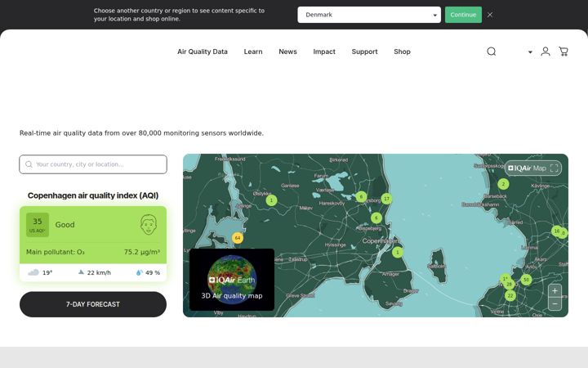Open the Denmark country dropdown
588x368 pixels.
(369, 15)
